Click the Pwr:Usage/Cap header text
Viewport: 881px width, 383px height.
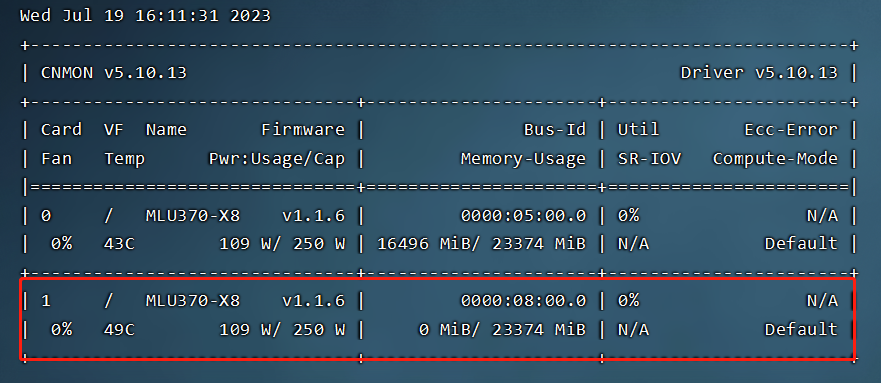click(276, 159)
